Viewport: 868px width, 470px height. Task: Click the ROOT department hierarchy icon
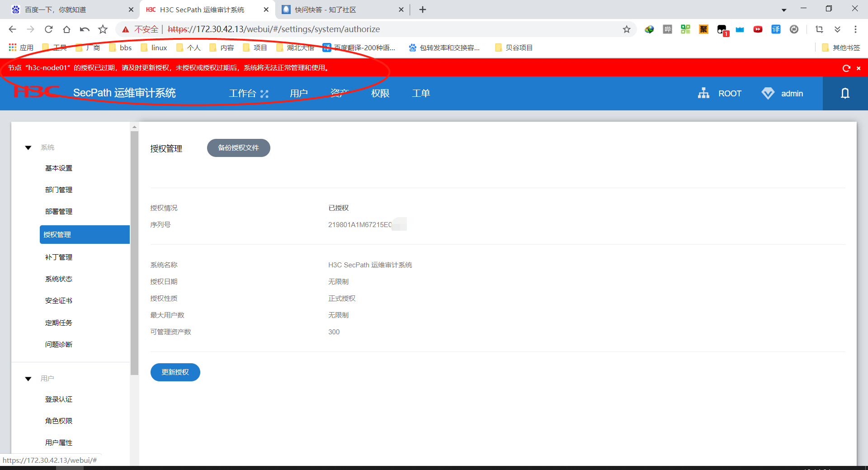(x=703, y=93)
